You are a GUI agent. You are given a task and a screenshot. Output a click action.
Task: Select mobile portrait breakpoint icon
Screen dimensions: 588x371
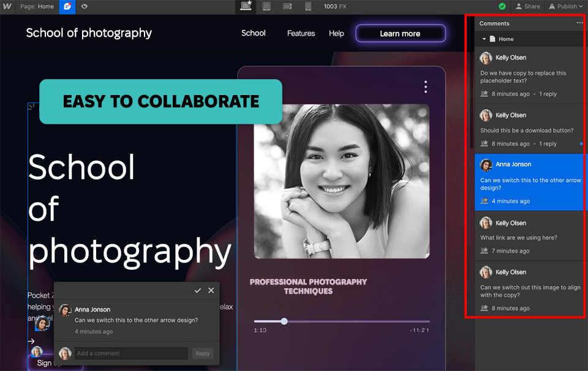click(x=308, y=6)
